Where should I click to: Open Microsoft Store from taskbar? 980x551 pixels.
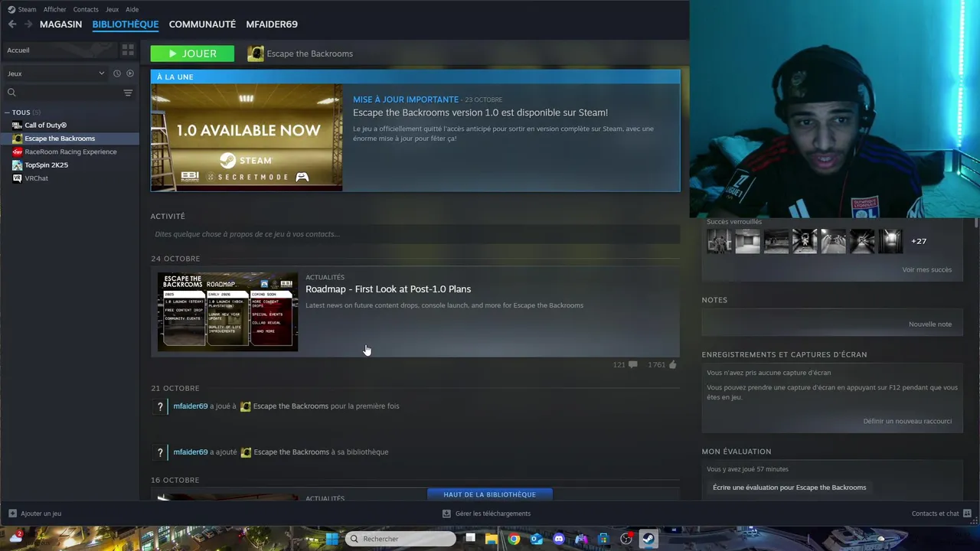pyautogui.click(x=603, y=539)
